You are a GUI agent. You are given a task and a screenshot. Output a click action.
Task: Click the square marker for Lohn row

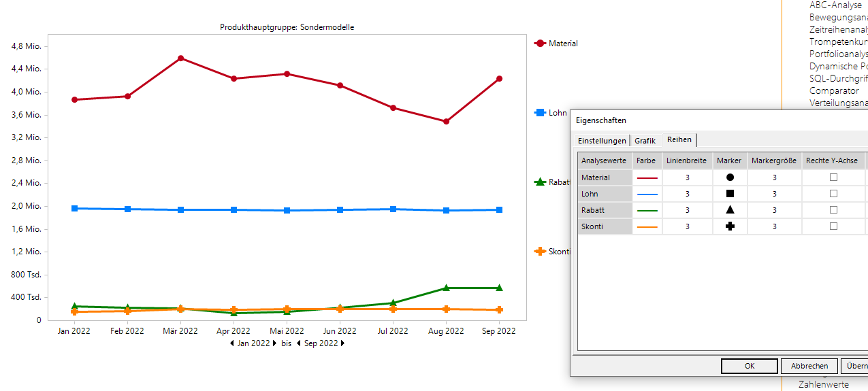[730, 194]
